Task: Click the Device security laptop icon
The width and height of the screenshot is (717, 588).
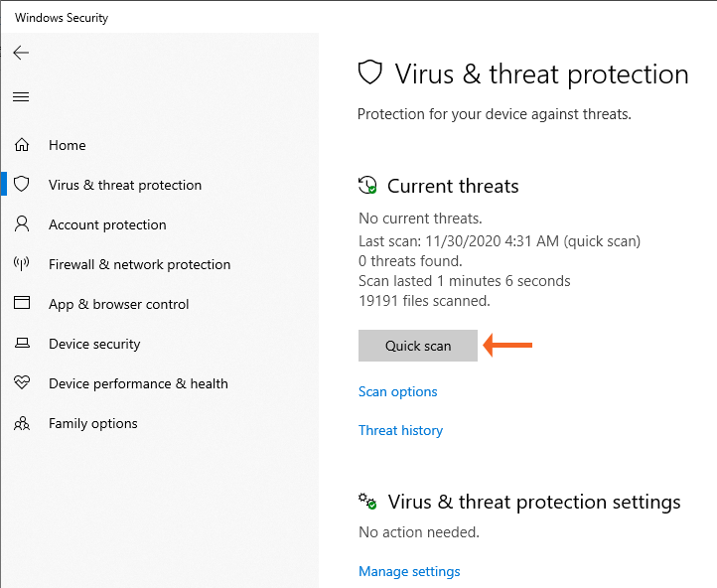Action: point(21,344)
